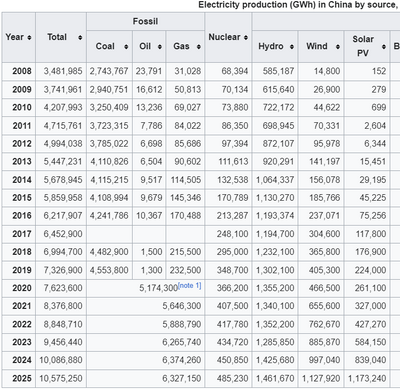The width and height of the screenshot is (400, 389).
Task: Sort by Coal column sort icon
Action: (x=126, y=47)
